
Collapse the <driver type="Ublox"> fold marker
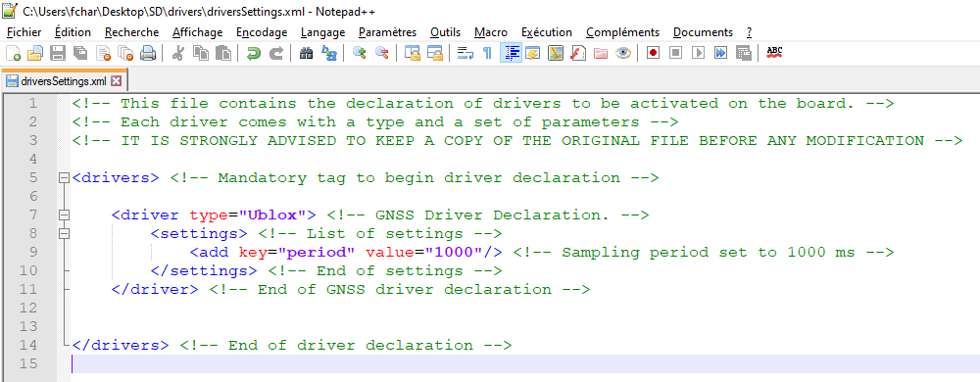[x=63, y=215]
